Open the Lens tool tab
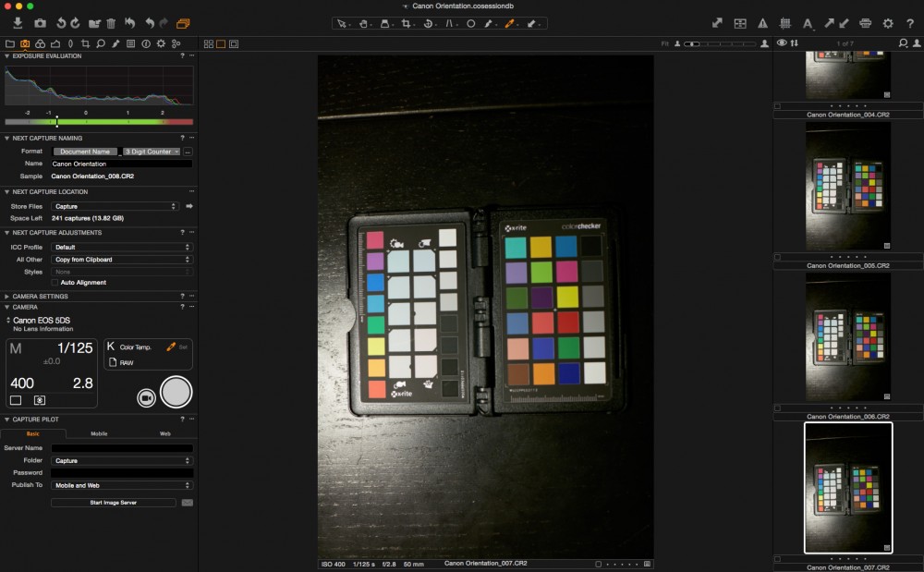Viewport: 924px width, 572px height. [71, 43]
